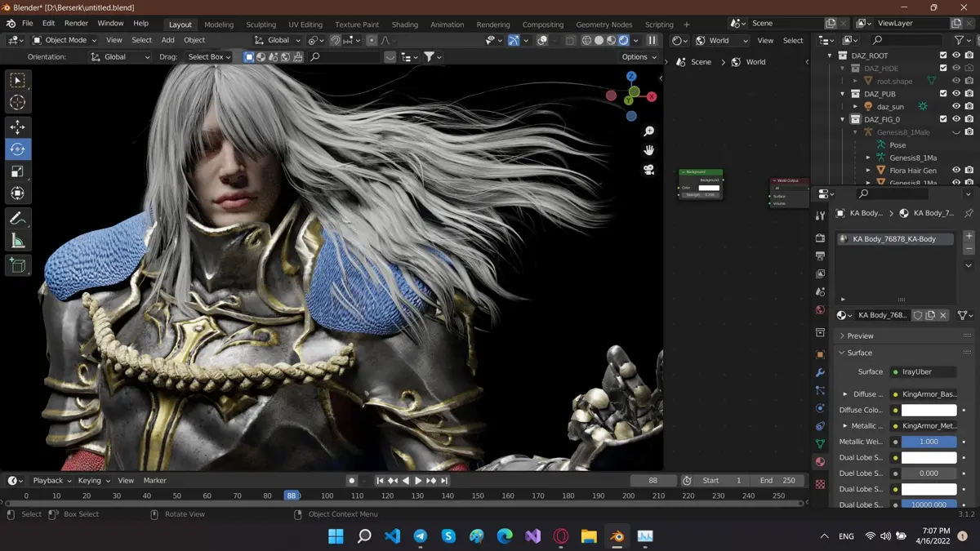Select the Annotate tool

(17, 218)
